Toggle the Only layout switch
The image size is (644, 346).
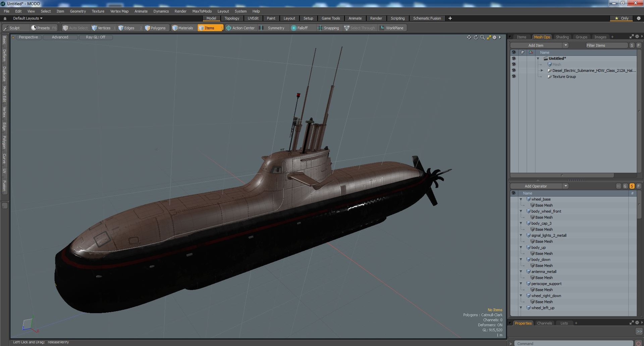coord(622,18)
